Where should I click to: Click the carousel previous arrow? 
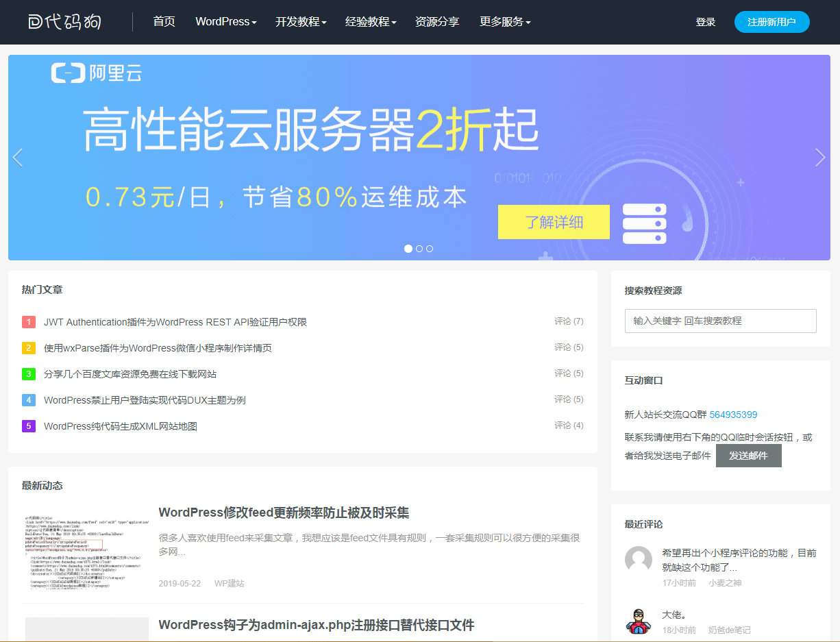pos(18,158)
